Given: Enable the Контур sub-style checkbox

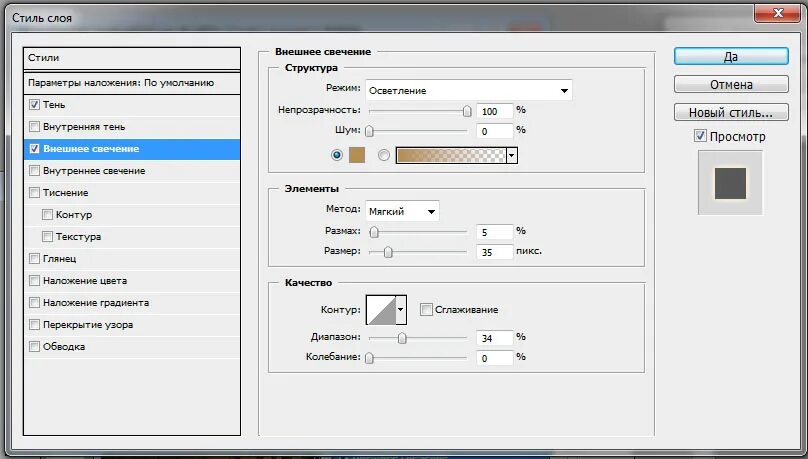Looking at the screenshot, I should pos(47,215).
